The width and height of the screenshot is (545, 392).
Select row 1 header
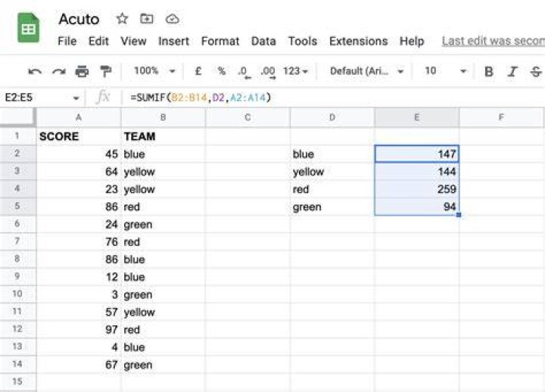point(17,136)
